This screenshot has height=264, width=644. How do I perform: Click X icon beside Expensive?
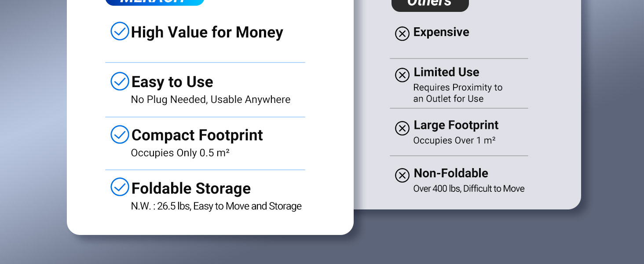402,33
